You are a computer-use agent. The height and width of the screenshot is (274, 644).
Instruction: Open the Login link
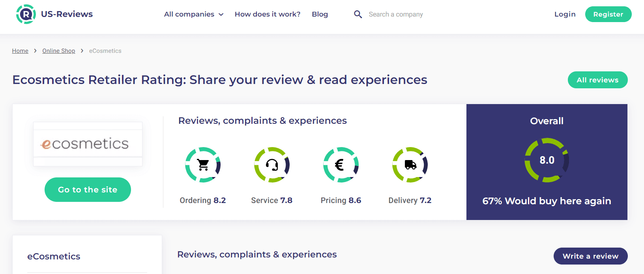click(x=565, y=14)
